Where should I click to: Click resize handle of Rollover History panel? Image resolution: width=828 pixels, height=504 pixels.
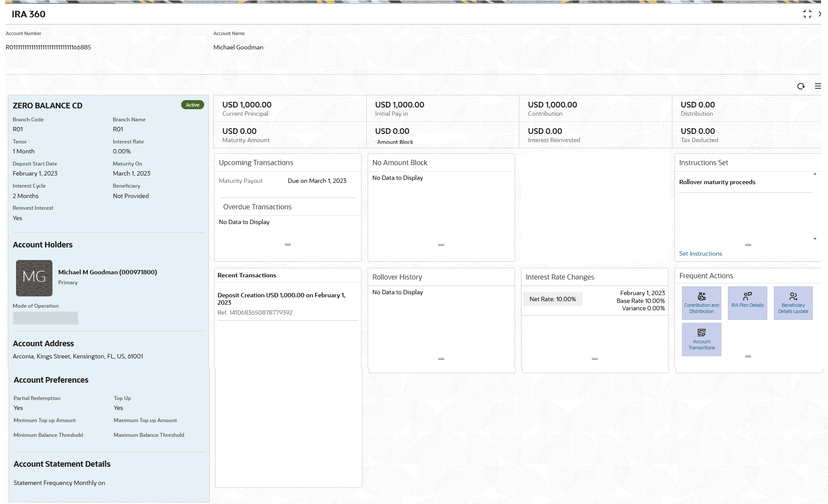coord(441,359)
